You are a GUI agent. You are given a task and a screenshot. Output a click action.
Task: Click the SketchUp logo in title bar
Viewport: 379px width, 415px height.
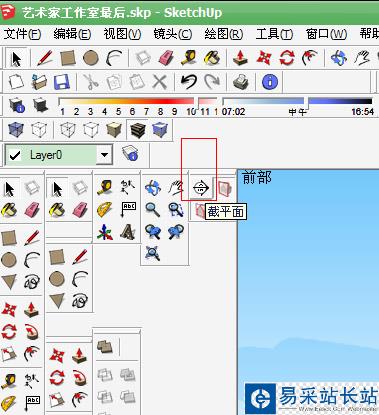pos(8,12)
